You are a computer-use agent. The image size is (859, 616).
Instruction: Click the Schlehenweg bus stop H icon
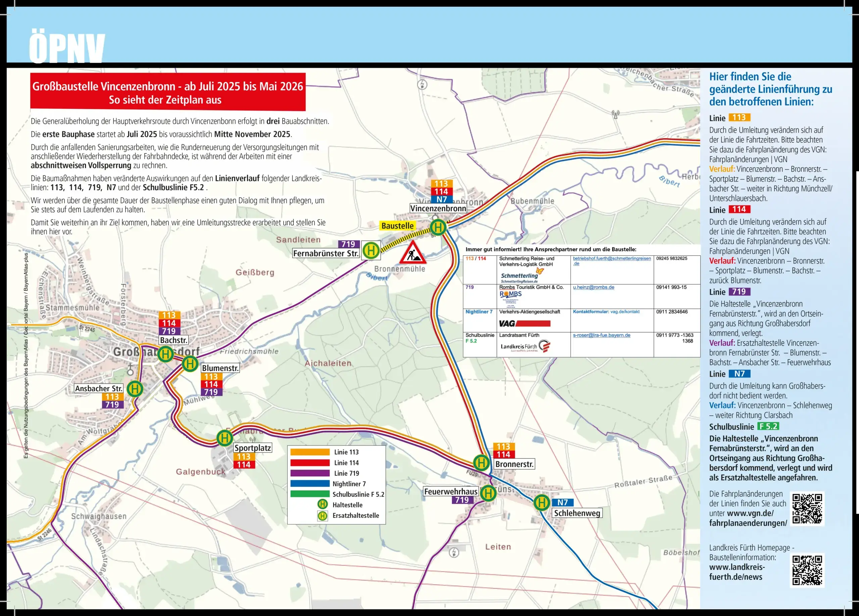(x=542, y=503)
